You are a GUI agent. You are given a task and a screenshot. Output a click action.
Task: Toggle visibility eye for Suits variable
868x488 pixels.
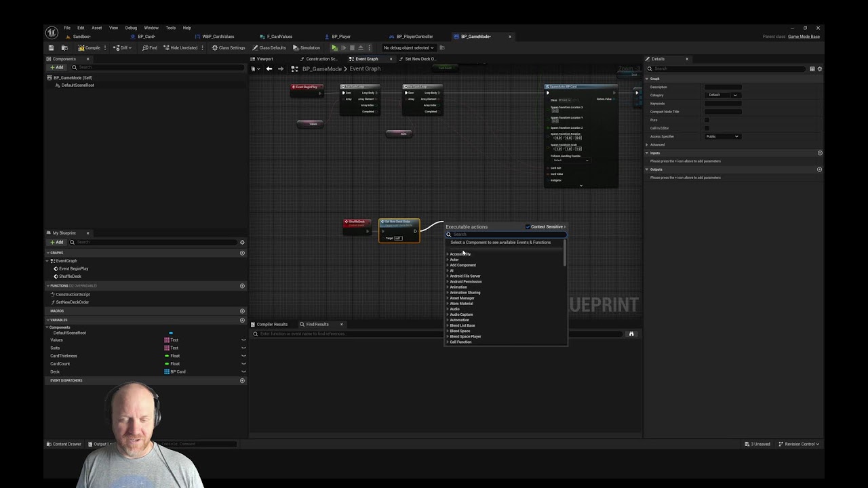[x=243, y=348]
